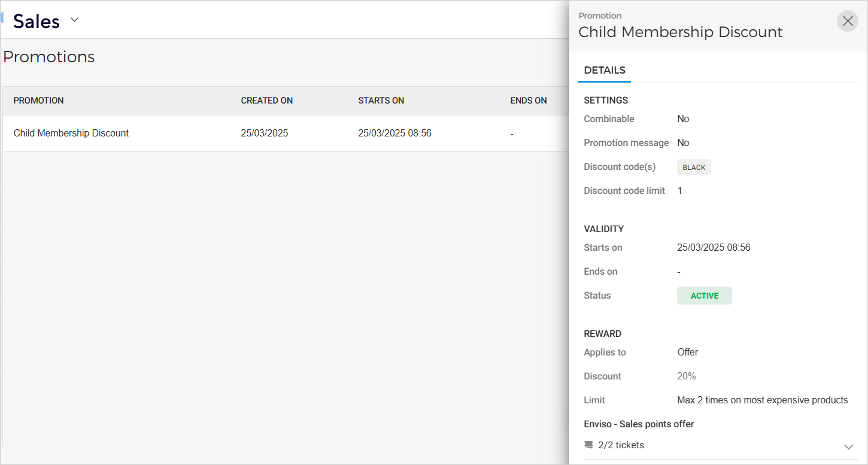Click the table row's 25/03/2025 08:56 start time
This screenshot has width=868, height=465.
(394, 133)
